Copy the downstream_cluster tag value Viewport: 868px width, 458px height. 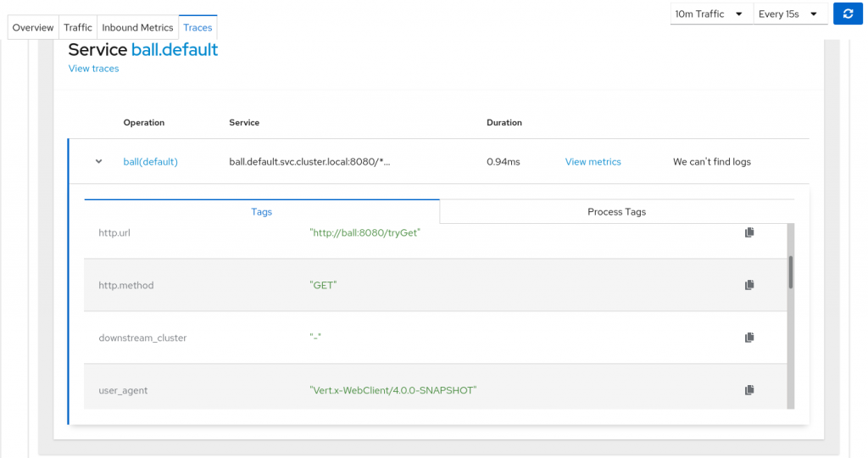pos(749,338)
